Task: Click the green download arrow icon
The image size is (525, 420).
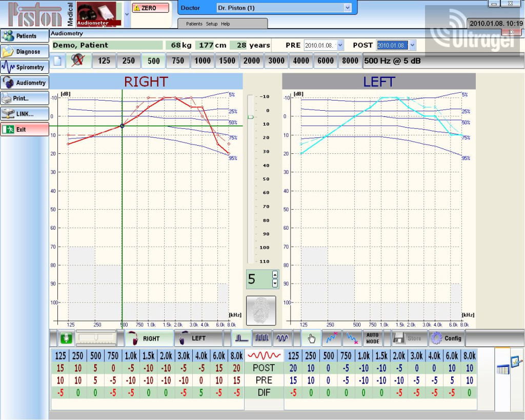Action: (65, 338)
